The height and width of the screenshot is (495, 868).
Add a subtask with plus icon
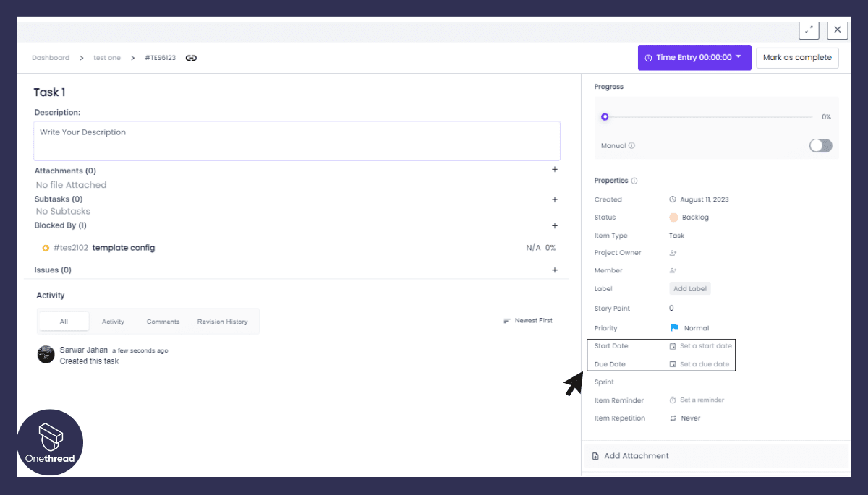555,199
